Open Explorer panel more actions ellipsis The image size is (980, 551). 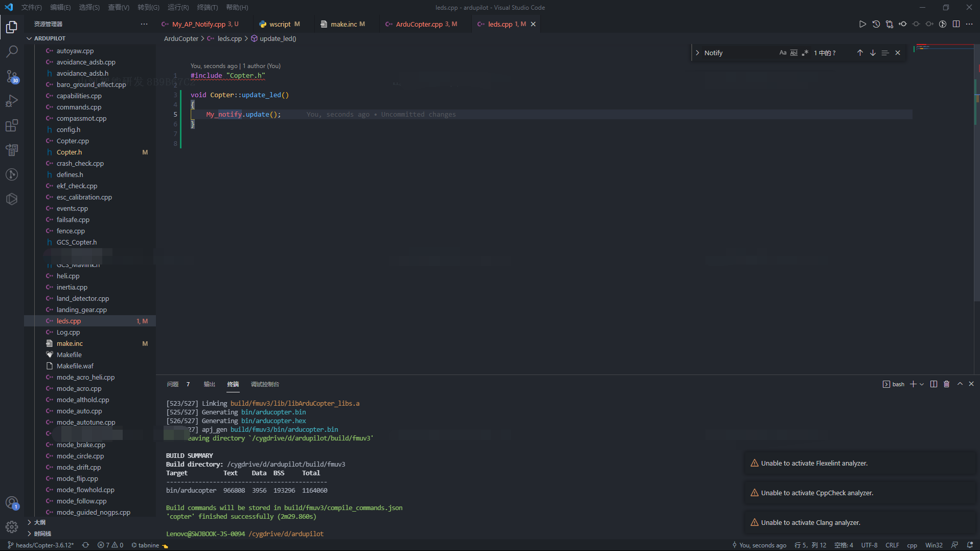click(x=144, y=24)
